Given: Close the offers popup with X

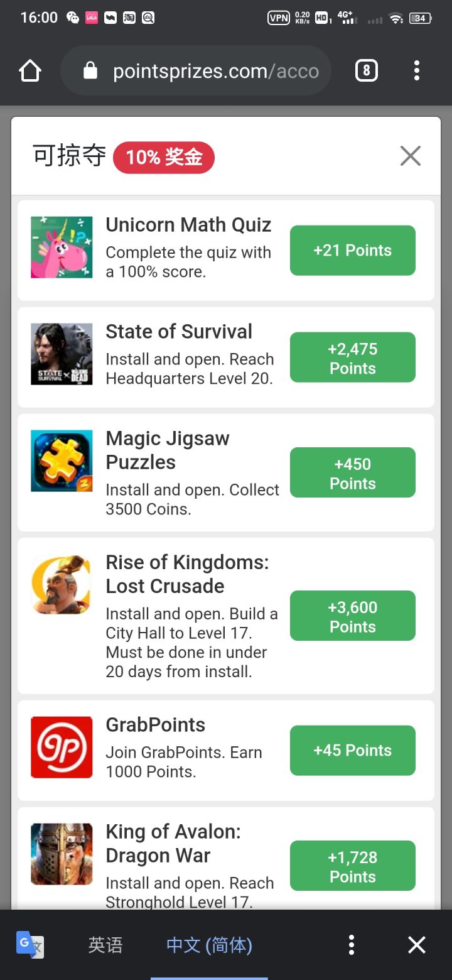Looking at the screenshot, I should point(411,156).
